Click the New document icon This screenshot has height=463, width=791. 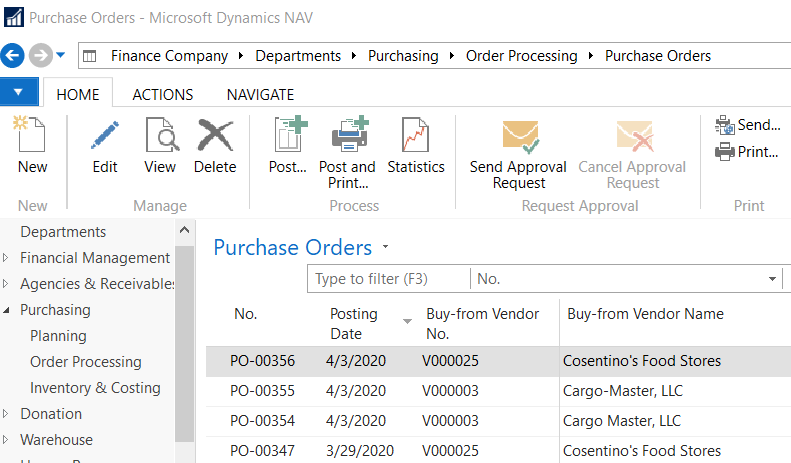(x=32, y=136)
